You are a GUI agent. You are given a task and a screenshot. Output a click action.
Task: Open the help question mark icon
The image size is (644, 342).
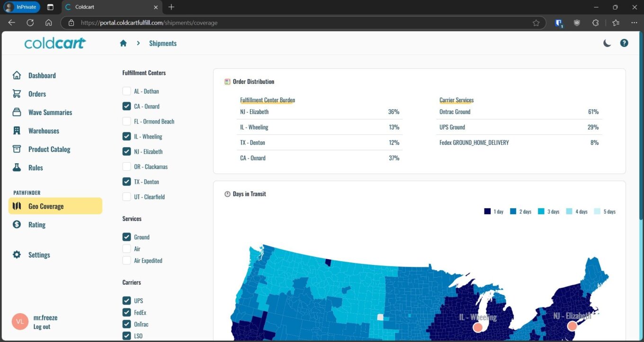[624, 43]
